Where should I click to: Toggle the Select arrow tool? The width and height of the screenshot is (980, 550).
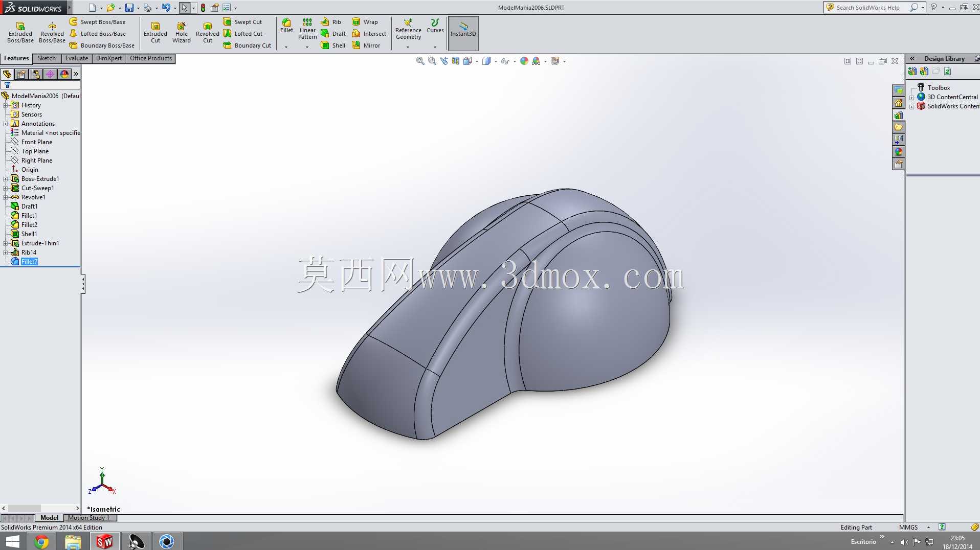click(184, 8)
